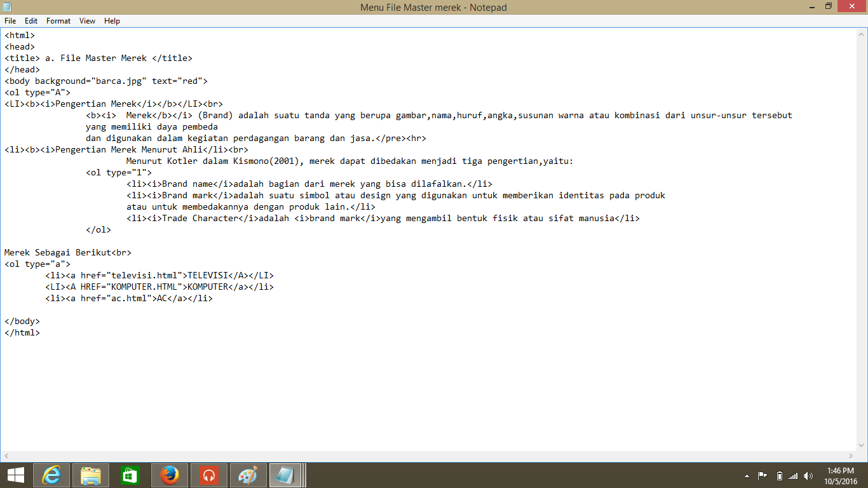Open the Windows Store
Viewport: 868px width, 488px height.
tap(130, 475)
